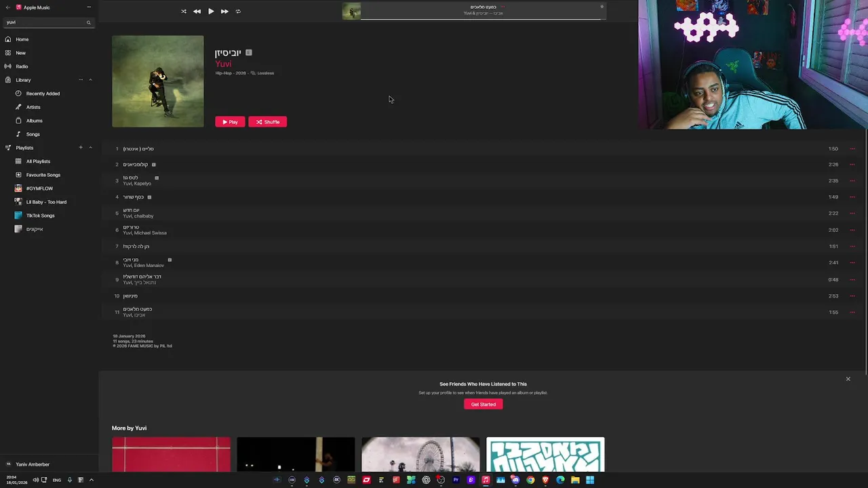Open the teal graffiti album thumbnail
Image resolution: width=868 pixels, height=488 pixels.
(x=545, y=455)
